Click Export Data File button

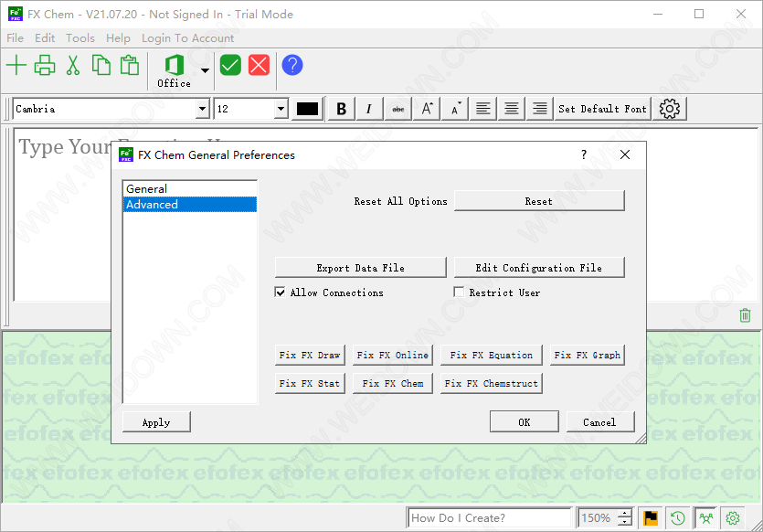click(x=361, y=268)
